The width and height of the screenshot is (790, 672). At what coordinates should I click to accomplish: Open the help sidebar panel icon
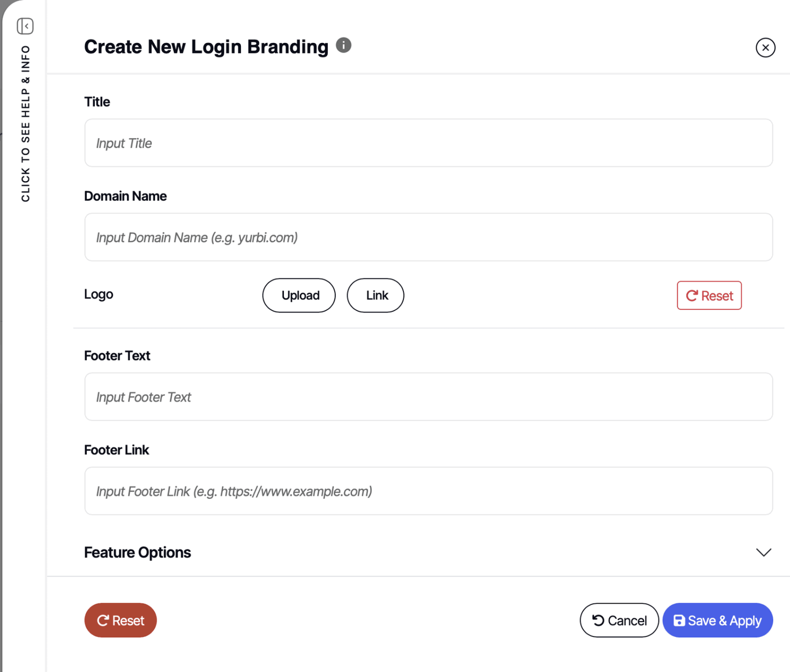(x=25, y=26)
